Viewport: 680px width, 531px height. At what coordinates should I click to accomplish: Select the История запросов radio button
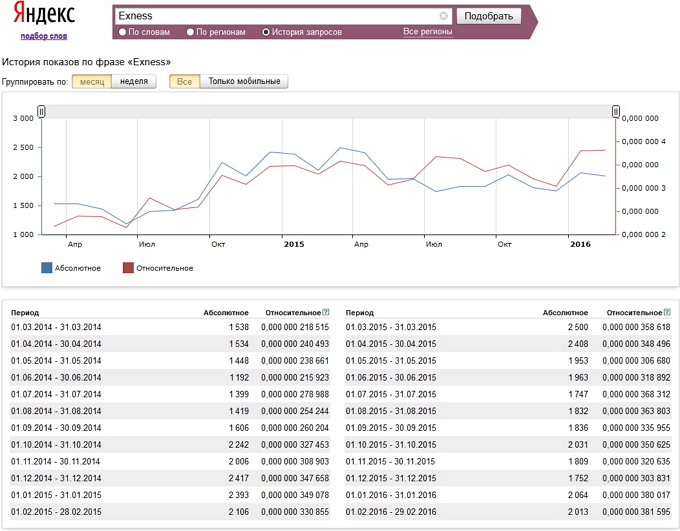(x=266, y=32)
